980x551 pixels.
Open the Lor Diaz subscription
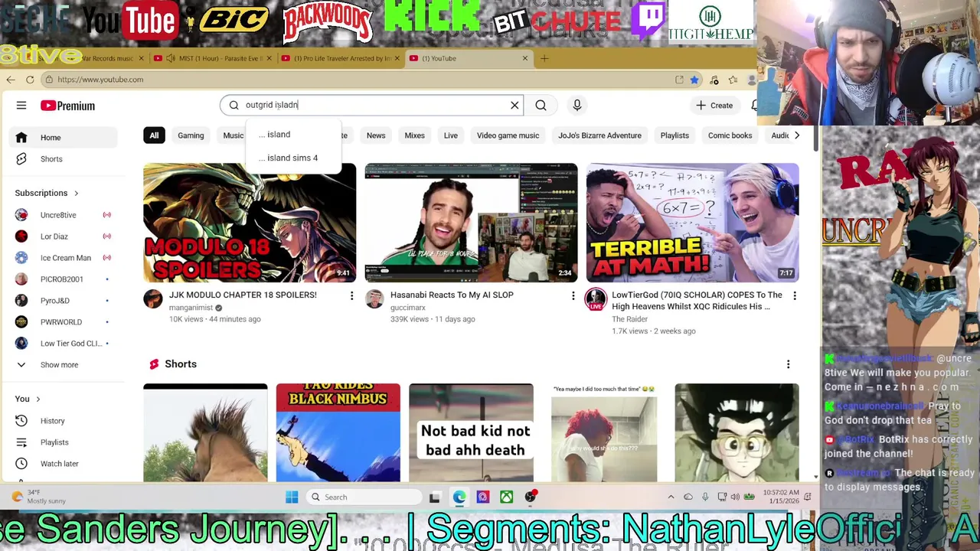pos(63,236)
